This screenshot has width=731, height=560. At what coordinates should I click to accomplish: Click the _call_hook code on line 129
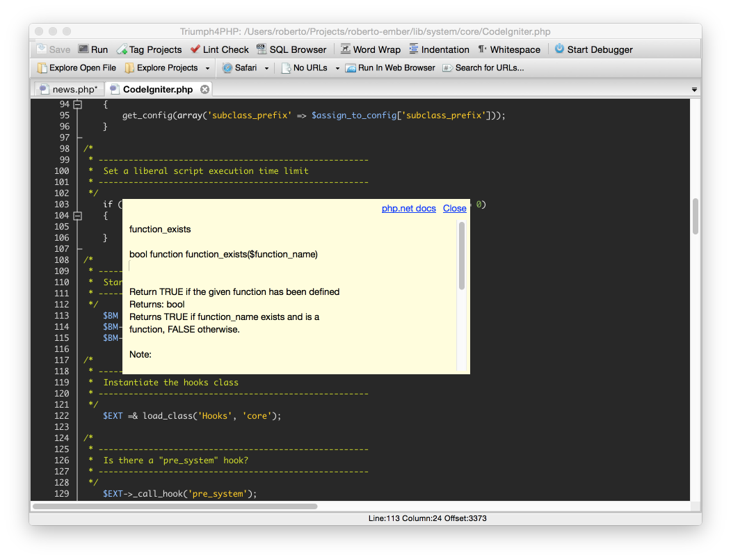tap(180, 494)
